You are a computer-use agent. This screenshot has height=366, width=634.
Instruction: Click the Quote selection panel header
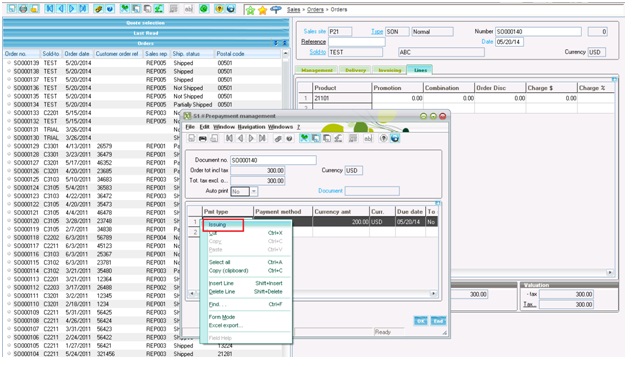(146, 23)
